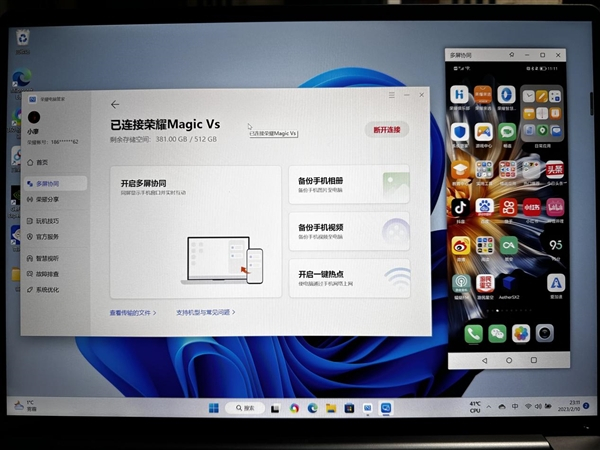This screenshot has width=600, height=450.
Task: Select 系统优化 in the sidebar
Action: (43, 290)
